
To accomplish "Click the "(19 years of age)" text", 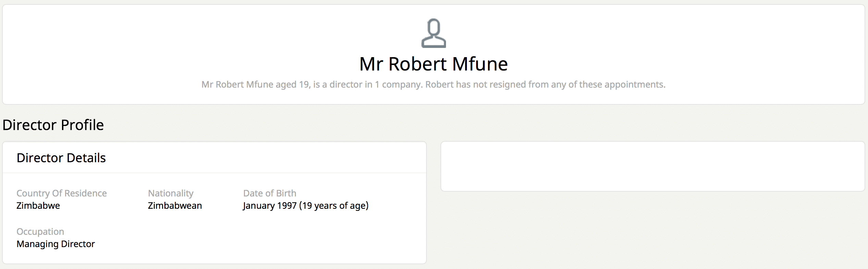I will [334, 206].
